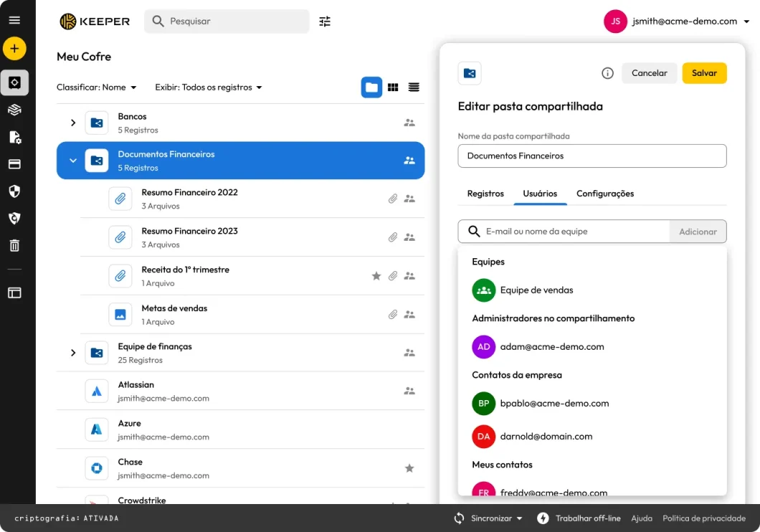Collapse the Documentos Financeiros folder

73,161
